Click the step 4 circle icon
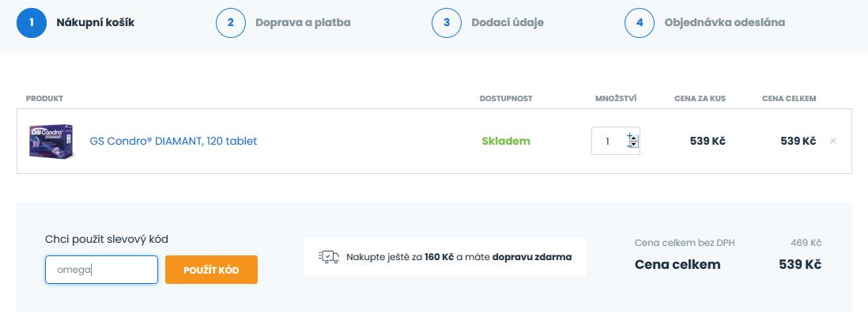This screenshot has width=868, height=325. click(640, 22)
